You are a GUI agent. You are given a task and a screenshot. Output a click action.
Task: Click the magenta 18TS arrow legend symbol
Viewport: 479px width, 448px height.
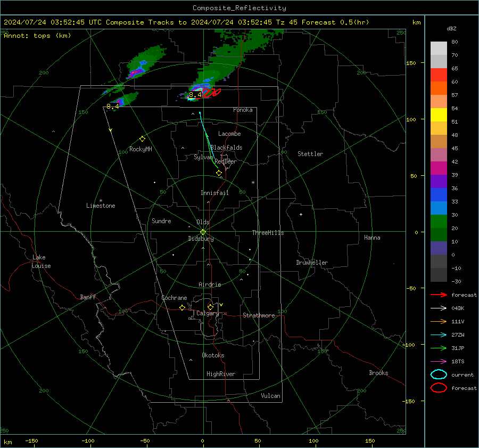click(439, 362)
